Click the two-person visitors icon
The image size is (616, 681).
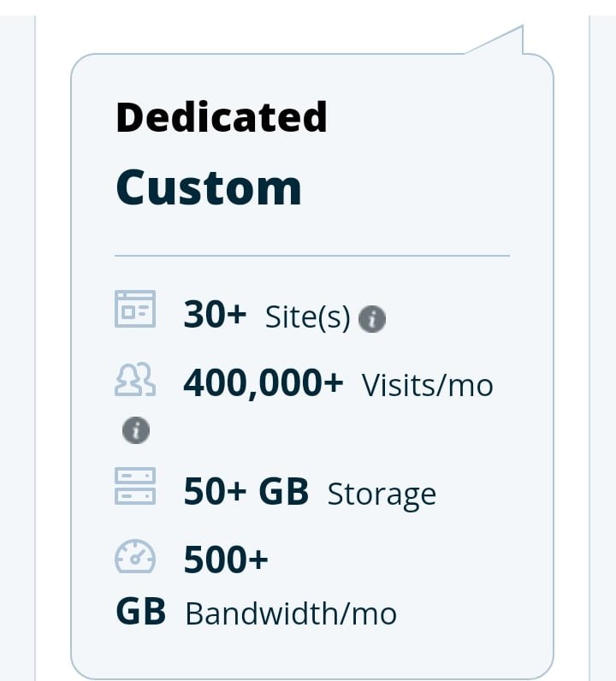tap(135, 379)
